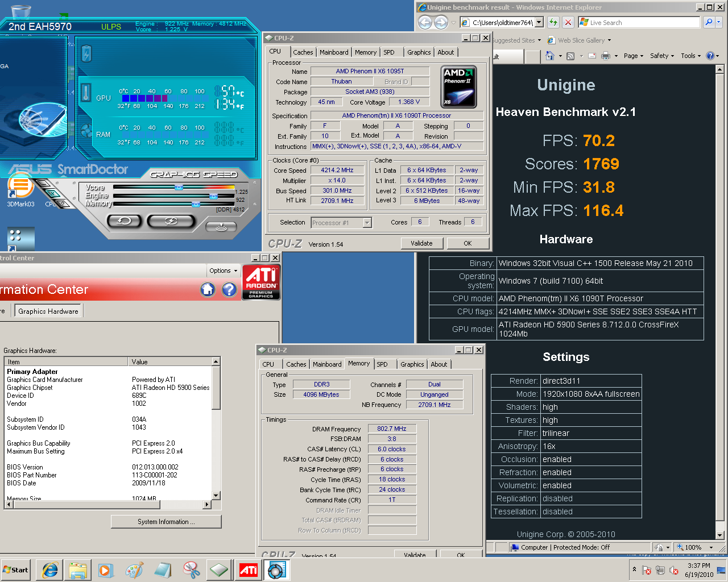Open Paint palette icon on taskbar
The image size is (728, 582).
[134, 570]
